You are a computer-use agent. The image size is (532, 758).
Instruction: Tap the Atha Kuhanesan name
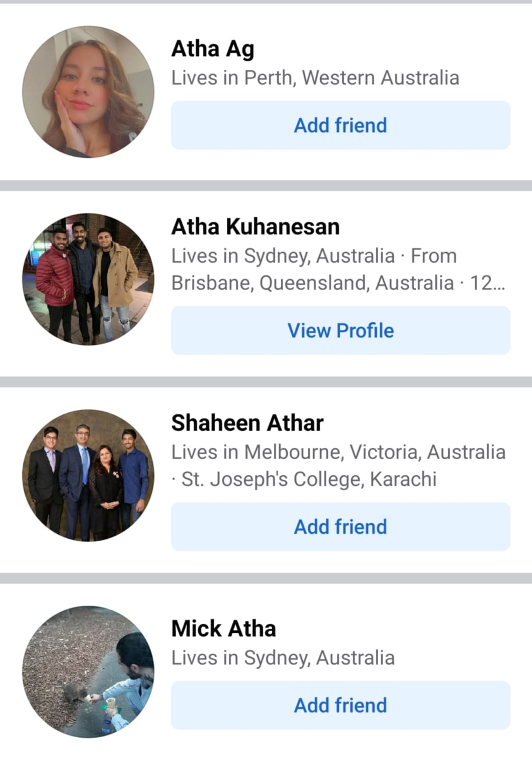click(256, 226)
